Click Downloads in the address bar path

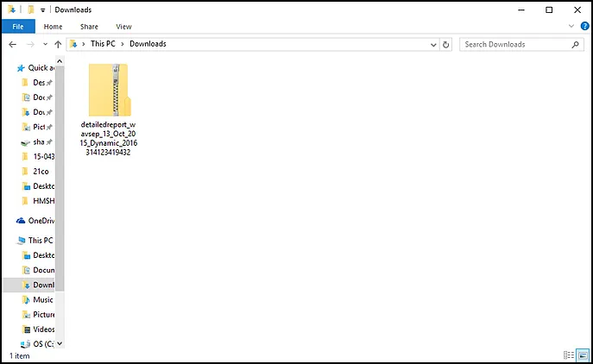(x=148, y=44)
